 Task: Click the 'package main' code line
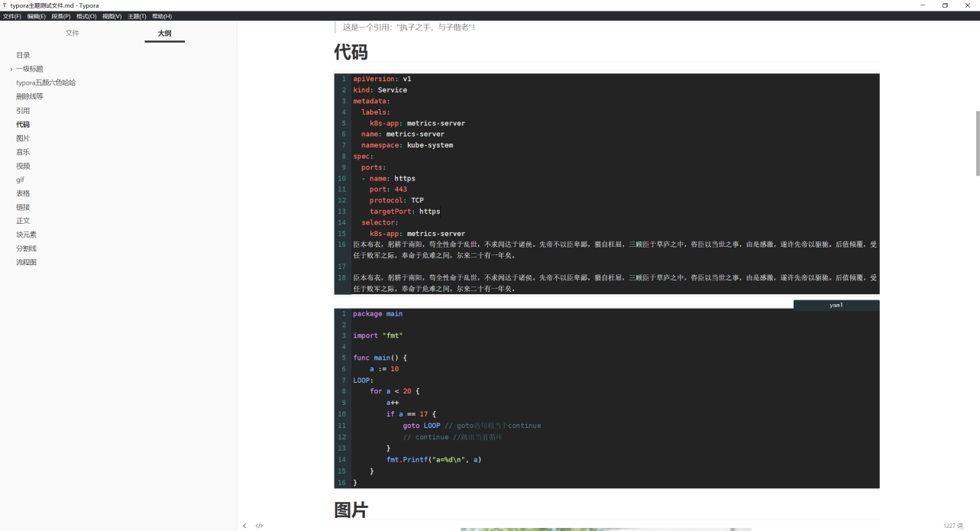377,313
